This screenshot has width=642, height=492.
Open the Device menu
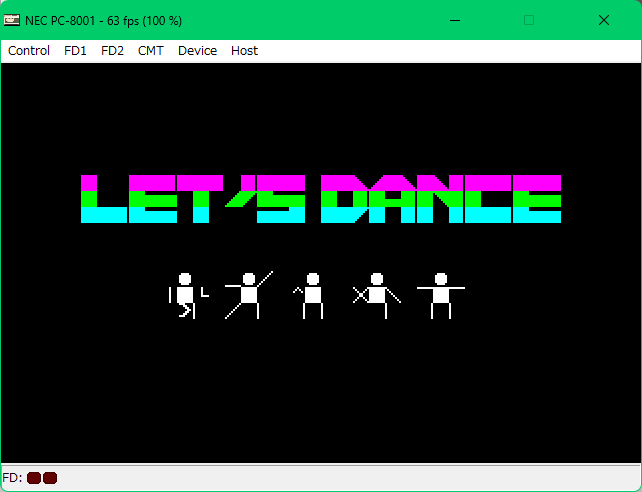[x=197, y=51]
